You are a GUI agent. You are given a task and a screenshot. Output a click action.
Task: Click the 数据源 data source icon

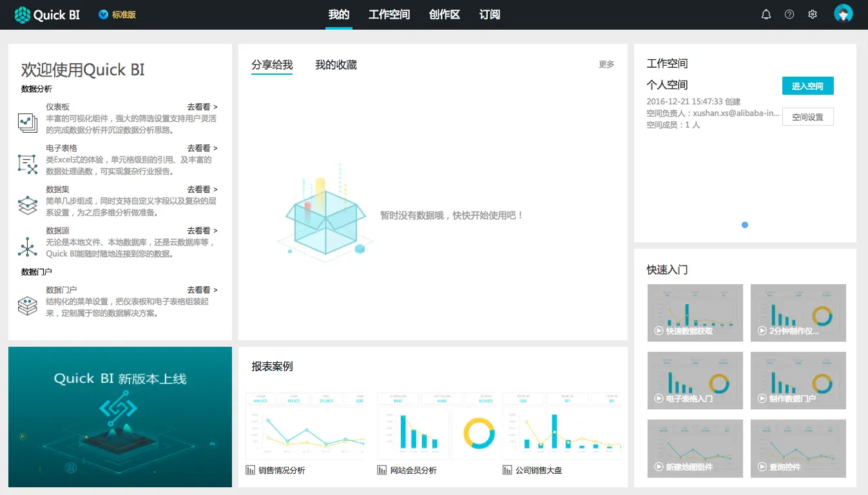click(x=28, y=246)
